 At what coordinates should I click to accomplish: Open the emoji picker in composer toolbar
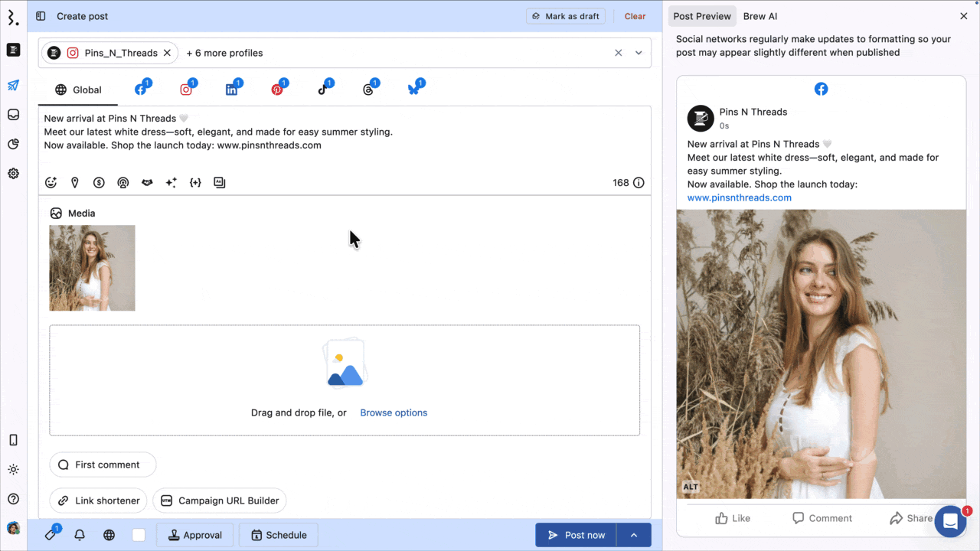[51, 183]
